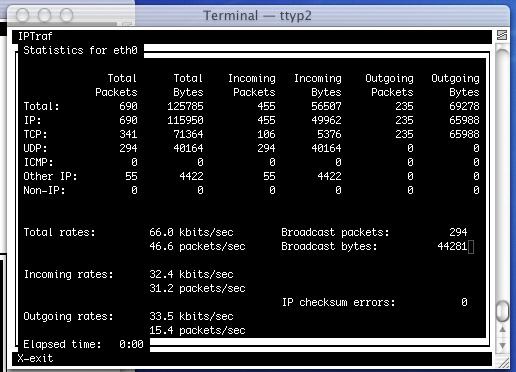This screenshot has height=372, width=516.
Task: Click the 'Statistics for eth0' heading
Action: click(x=80, y=50)
